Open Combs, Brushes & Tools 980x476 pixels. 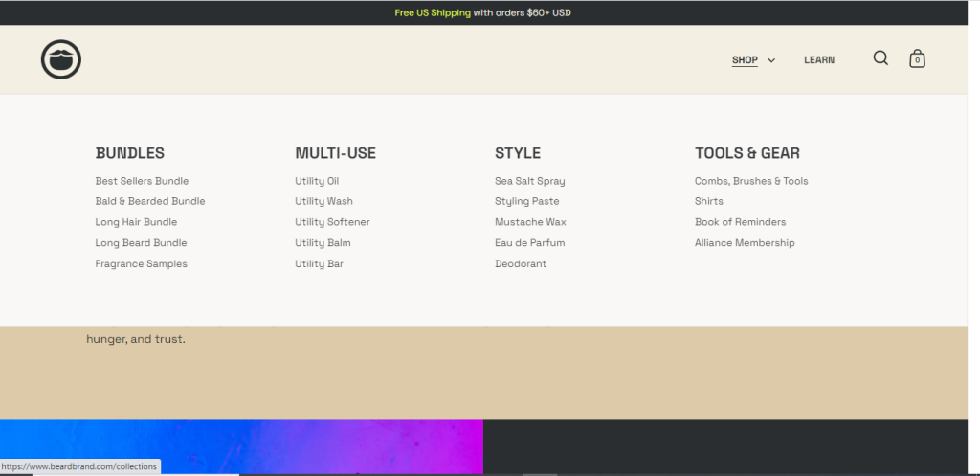[751, 181]
